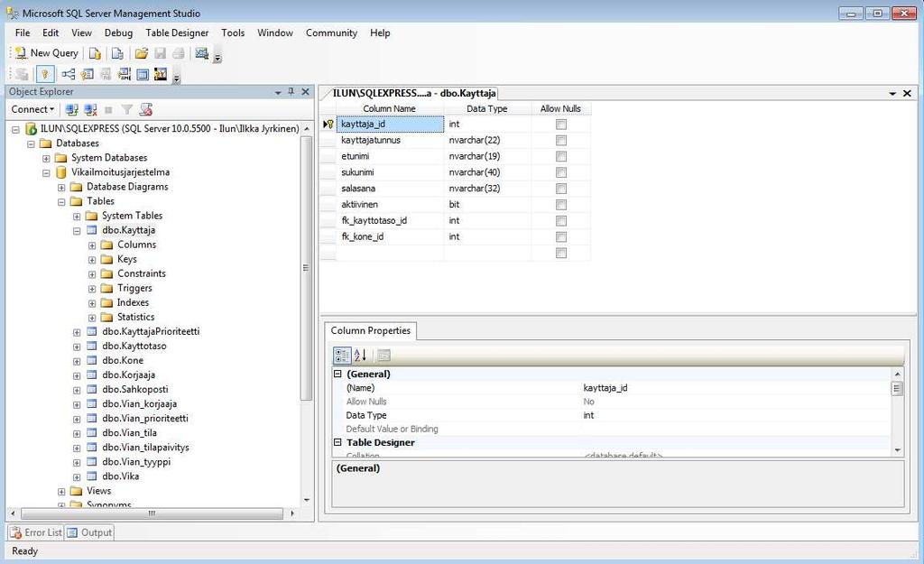Toggle Allow Nulls for kayttaja_id
924x564 pixels.
click(x=561, y=125)
